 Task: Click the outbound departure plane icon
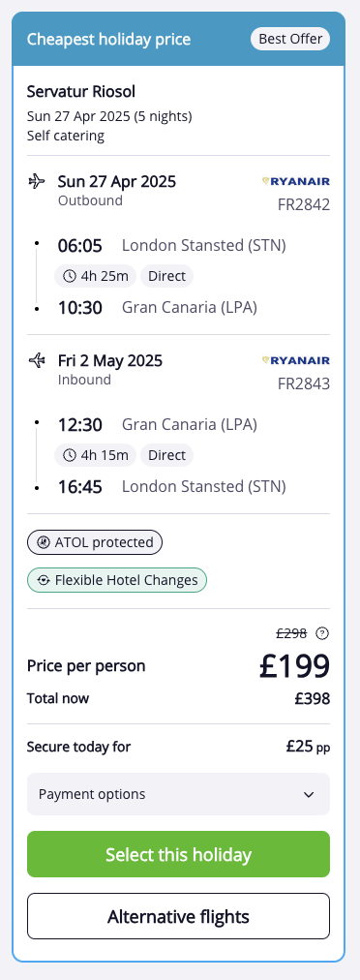point(37,181)
